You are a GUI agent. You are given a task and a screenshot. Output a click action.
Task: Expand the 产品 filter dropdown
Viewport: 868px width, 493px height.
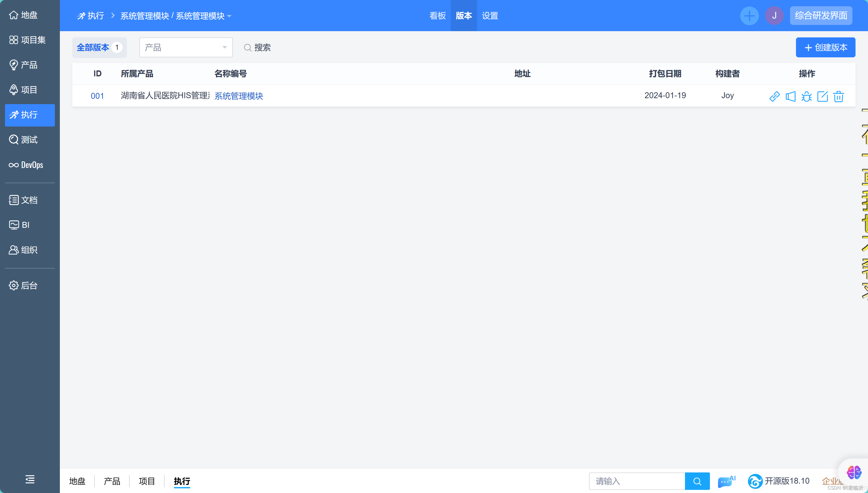pos(186,47)
